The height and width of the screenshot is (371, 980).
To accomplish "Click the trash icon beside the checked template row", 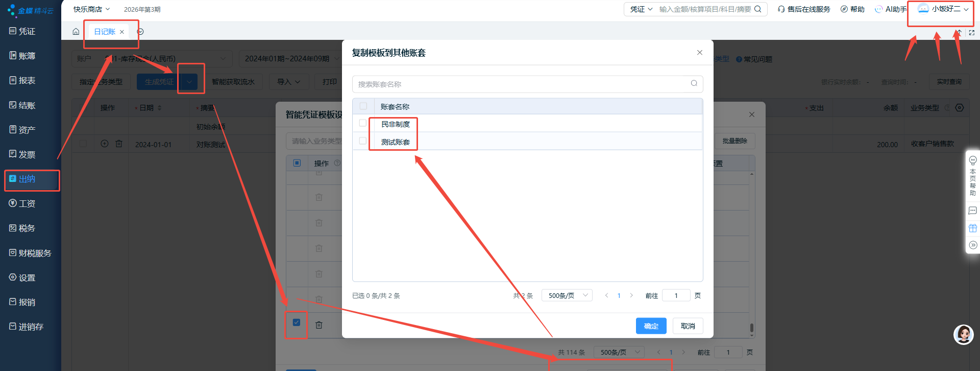I will (x=319, y=324).
